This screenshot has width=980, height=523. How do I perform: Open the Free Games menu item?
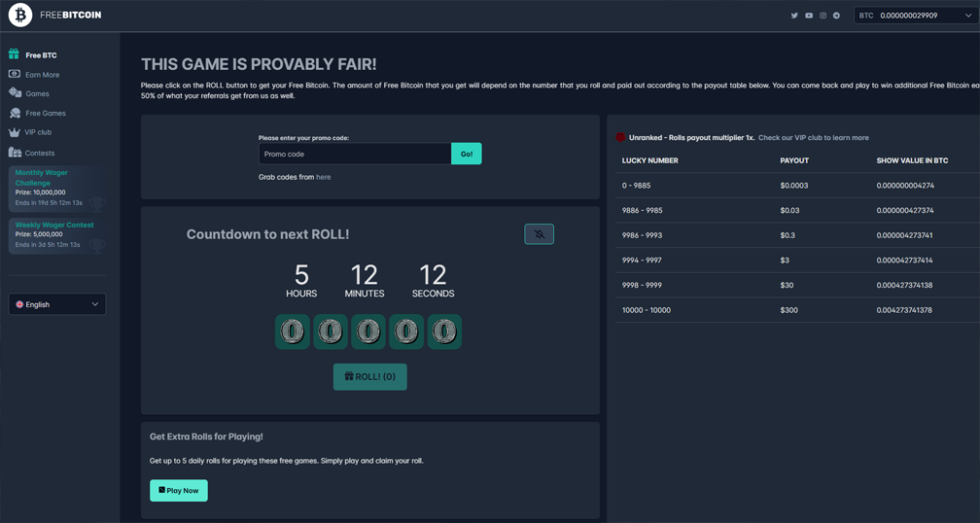coord(46,113)
